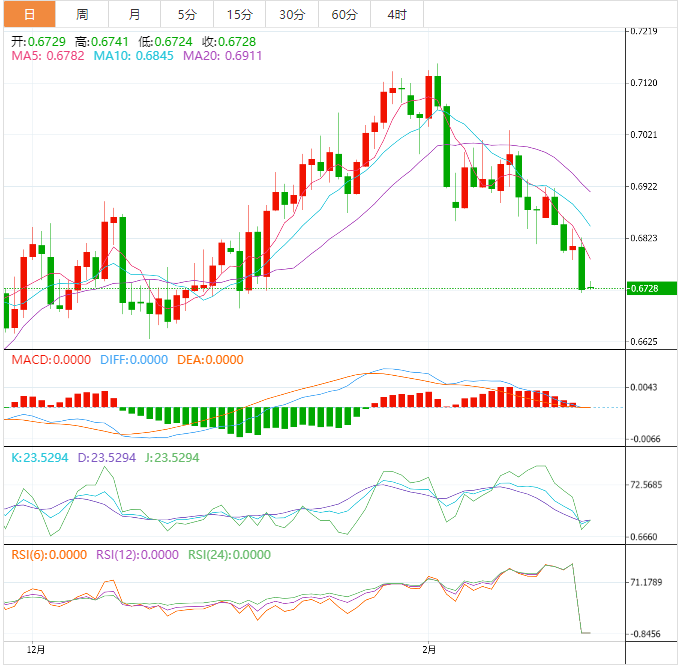Select the 15分 timeframe tab
Image resolution: width=683 pixels, height=666 pixels.
239,14
